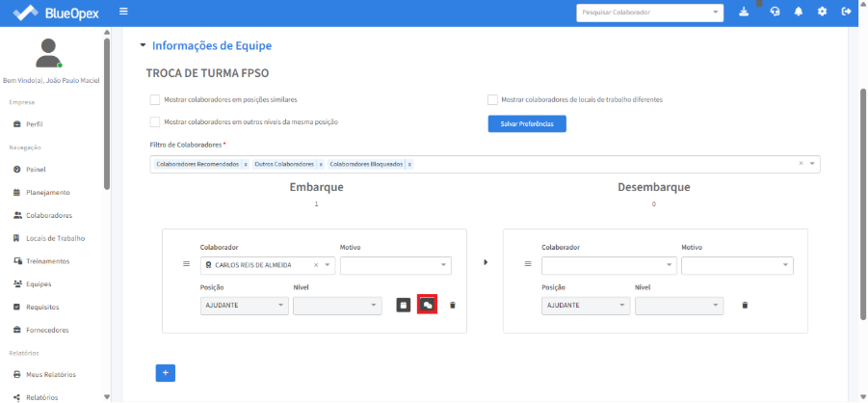Delete the Desembarque row with trash icon

point(745,305)
